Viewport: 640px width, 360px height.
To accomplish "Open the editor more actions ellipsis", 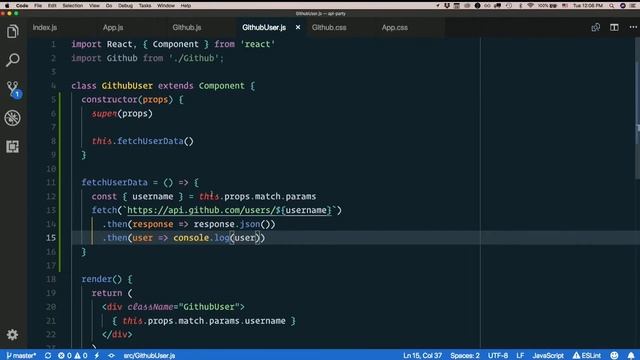I will pyautogui.click(x=633, y=27).
